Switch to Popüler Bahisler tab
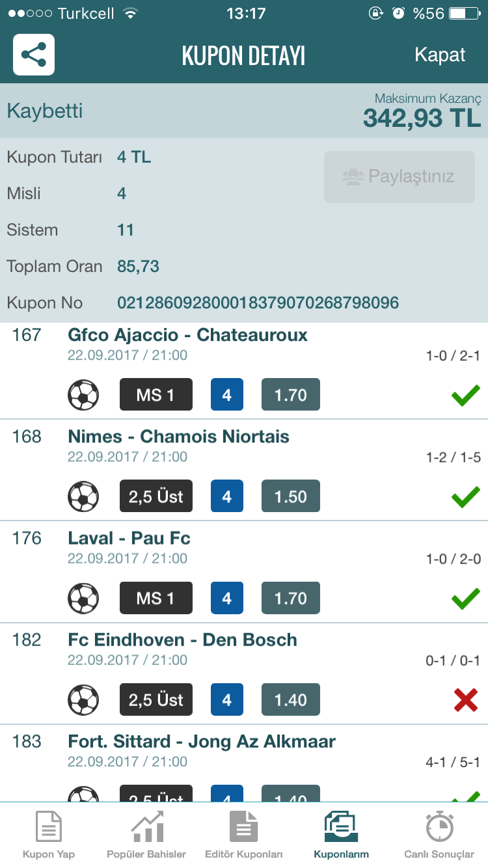Image resolution: width=488 pixels, height=868 pixels. (x=146, y=835)
